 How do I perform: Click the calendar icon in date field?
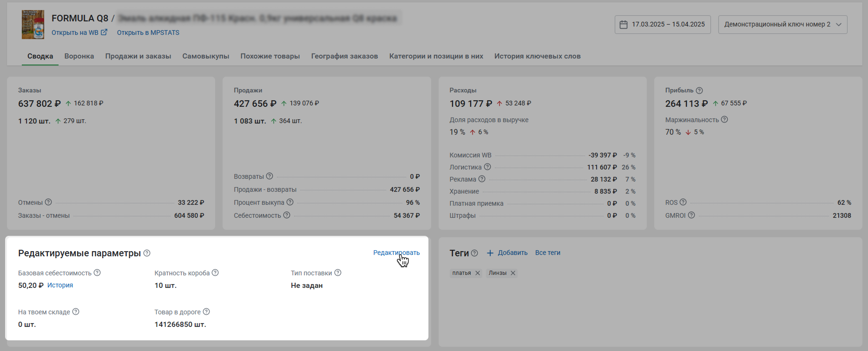coord(624,25)
